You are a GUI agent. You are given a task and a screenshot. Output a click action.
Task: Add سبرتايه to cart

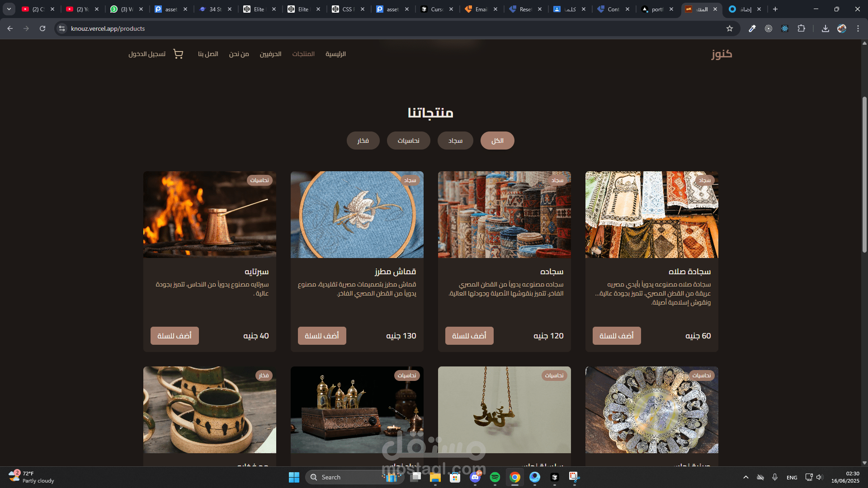(x=175, y=336)
